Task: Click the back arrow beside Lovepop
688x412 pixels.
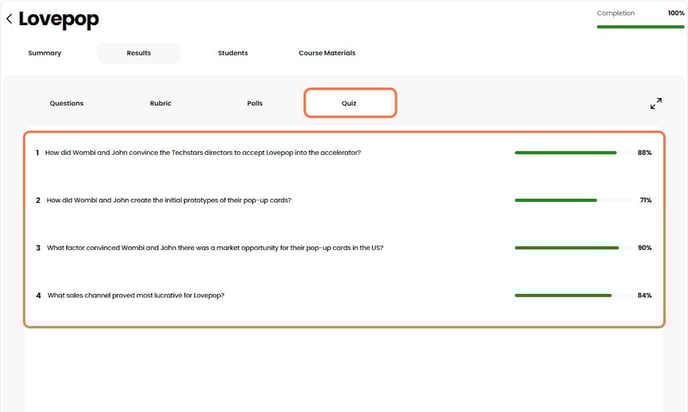Action: pyautogui.click(x=10, y=19)
